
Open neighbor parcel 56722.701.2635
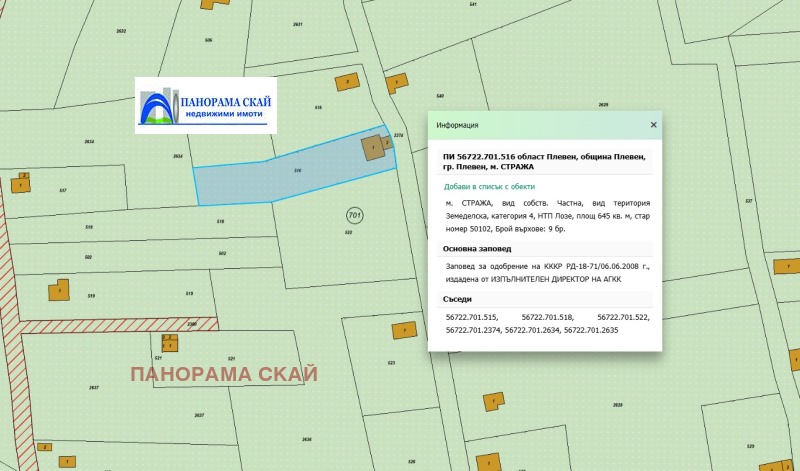point(591,329)
